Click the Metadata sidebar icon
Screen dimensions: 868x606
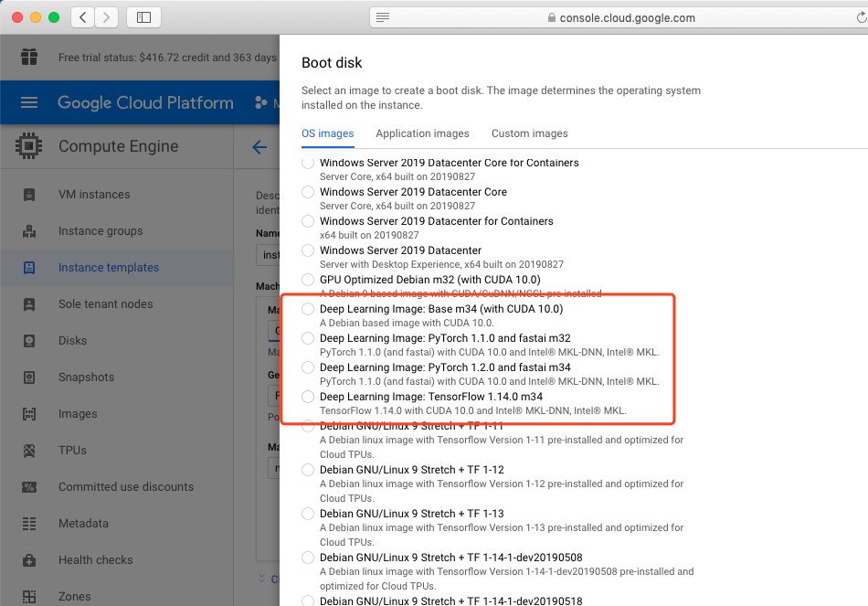point(29,524)
